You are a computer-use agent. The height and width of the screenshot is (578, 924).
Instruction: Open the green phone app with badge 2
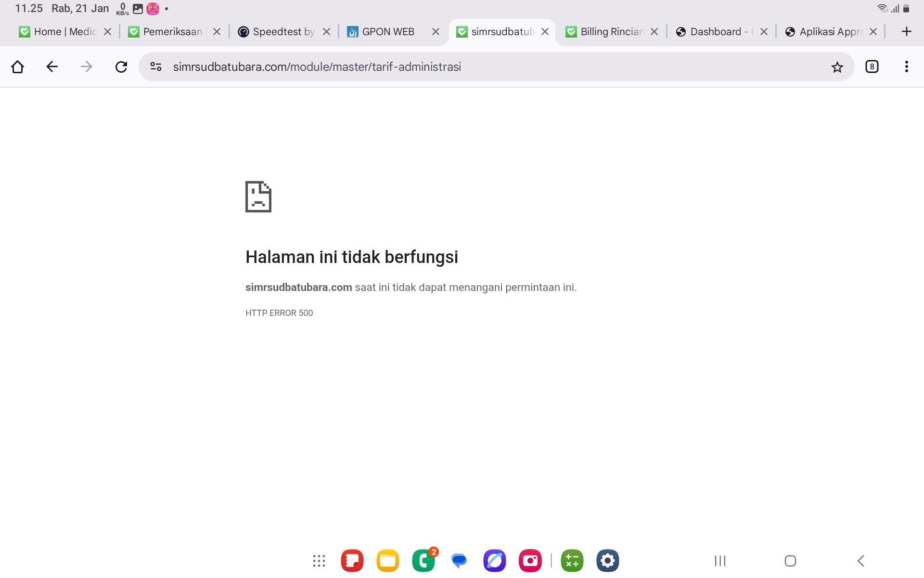[423, 561]
